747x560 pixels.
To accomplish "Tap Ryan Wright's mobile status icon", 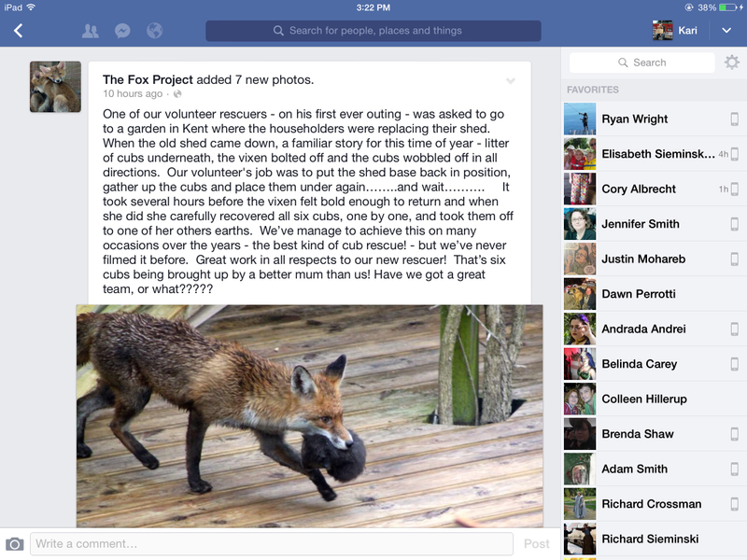I will pyautogui.click(x=735, y=119).
